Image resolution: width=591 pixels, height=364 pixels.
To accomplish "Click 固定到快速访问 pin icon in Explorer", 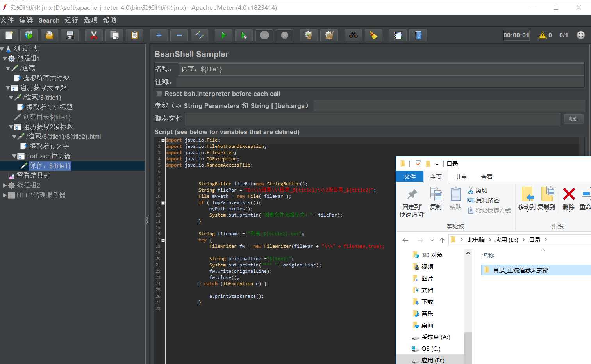I will point(412,202).
